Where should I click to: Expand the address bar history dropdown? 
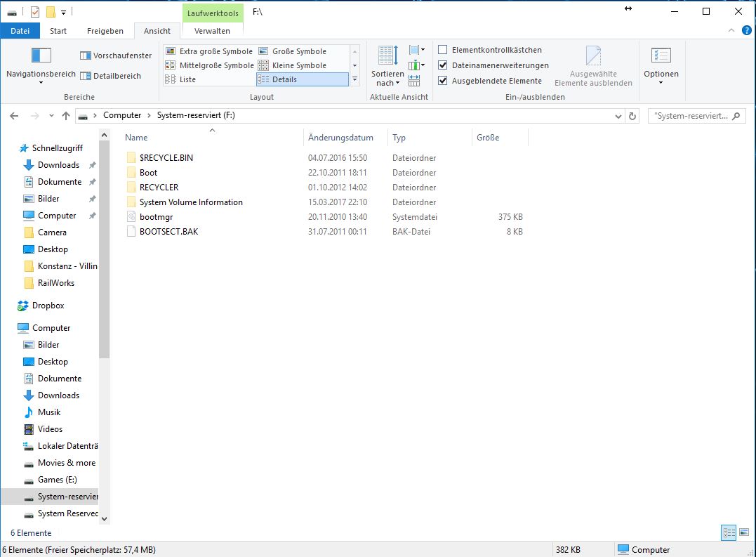[x=618, y=116]
